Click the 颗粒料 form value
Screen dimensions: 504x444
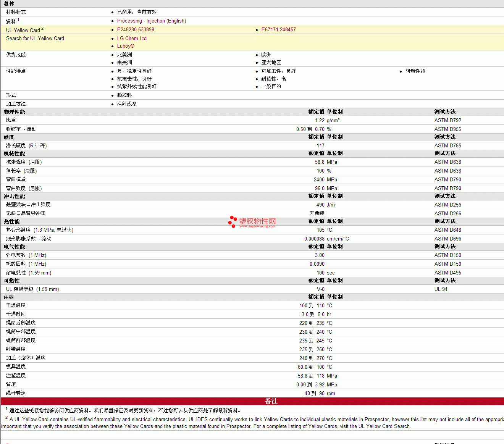124,95
